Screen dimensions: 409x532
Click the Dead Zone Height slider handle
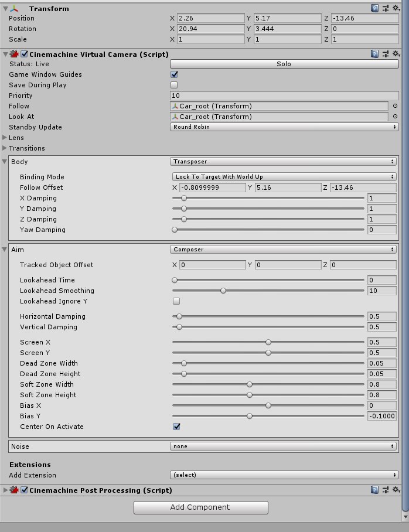point(184,374)
